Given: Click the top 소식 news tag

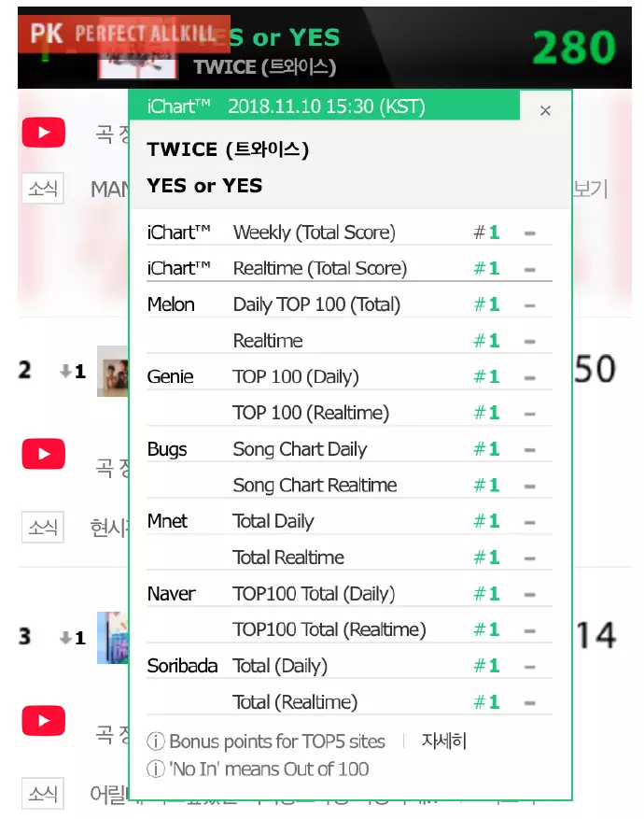Looking at the screenshot, I should point(43,188).
